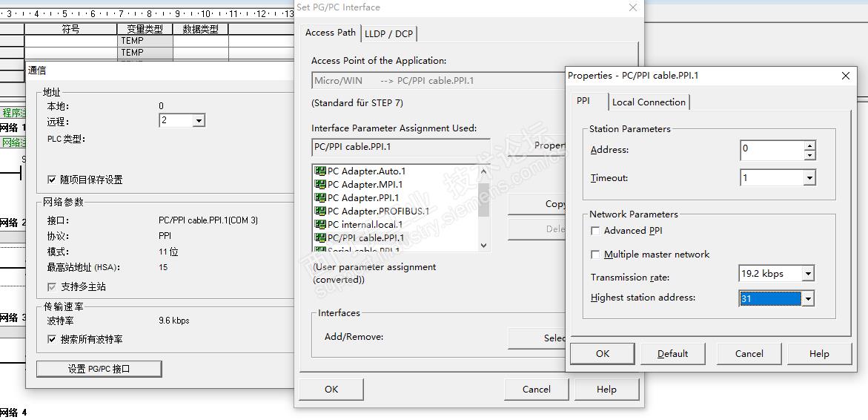Decrease Address with the spinner down arrow
The height and width of the screenshot is (420, 868).
pos(810,154)
